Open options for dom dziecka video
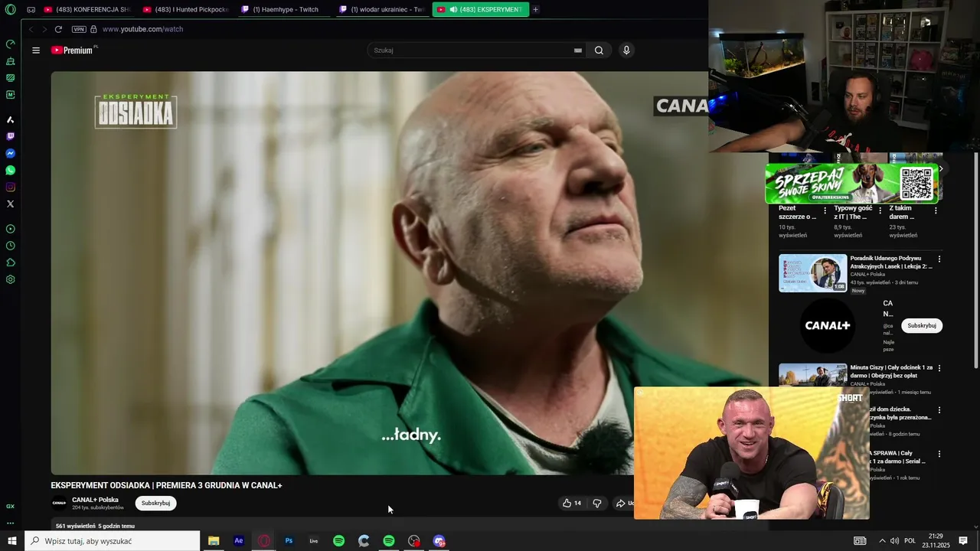This screenshot has height=551, width=980. click(939, 410)
